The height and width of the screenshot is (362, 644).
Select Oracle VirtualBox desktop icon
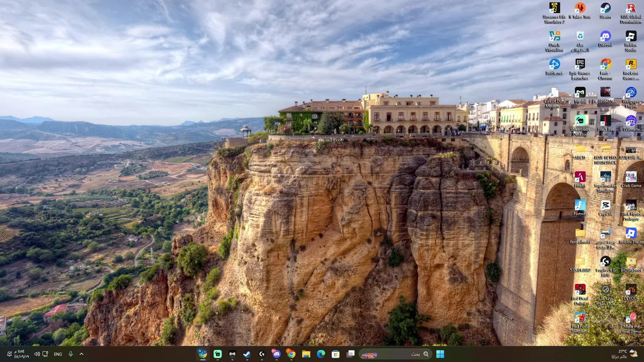point(554,41)
